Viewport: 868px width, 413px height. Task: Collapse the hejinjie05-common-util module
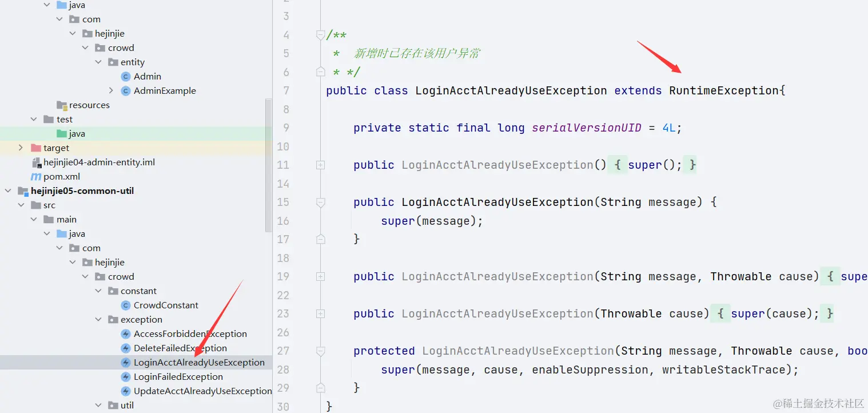coord(8,191)
